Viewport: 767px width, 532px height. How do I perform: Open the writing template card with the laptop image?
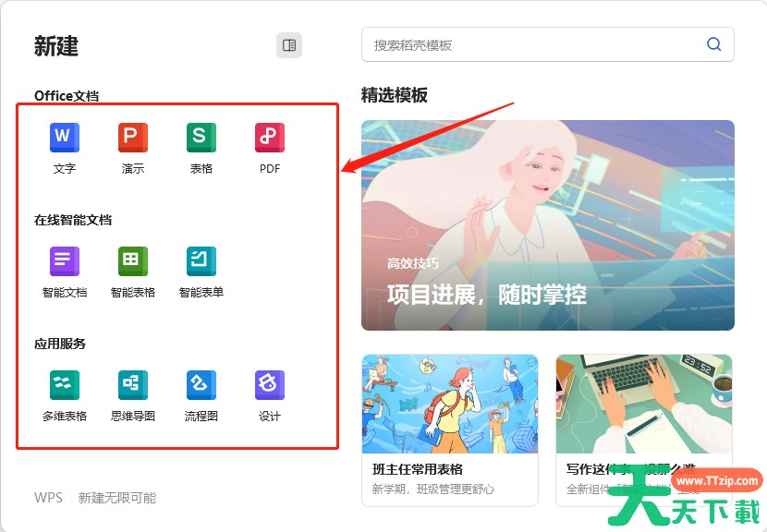[644, 430]
